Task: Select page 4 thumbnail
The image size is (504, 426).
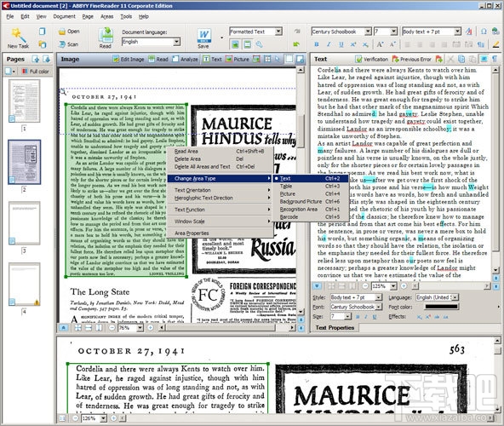Action: (x=25, y=284)
